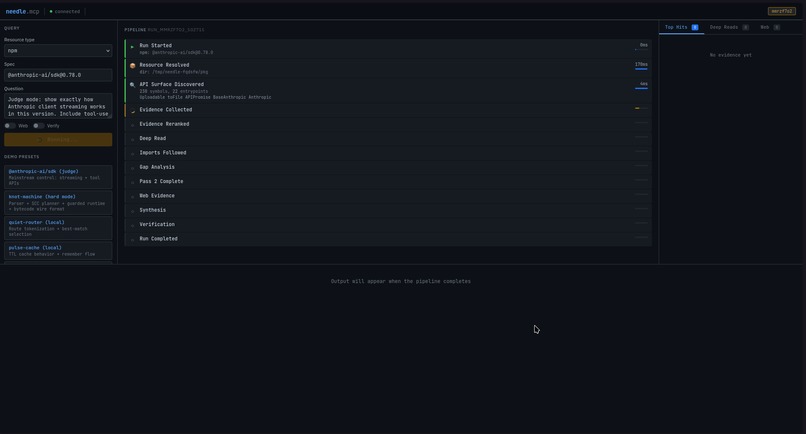
Task: Click the yellow progress bar for Evidence Collected
Action: (x=637, y=108)
